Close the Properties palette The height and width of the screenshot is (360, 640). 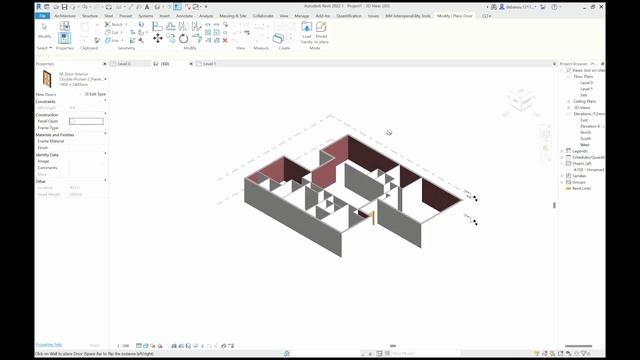coord(104,64)
